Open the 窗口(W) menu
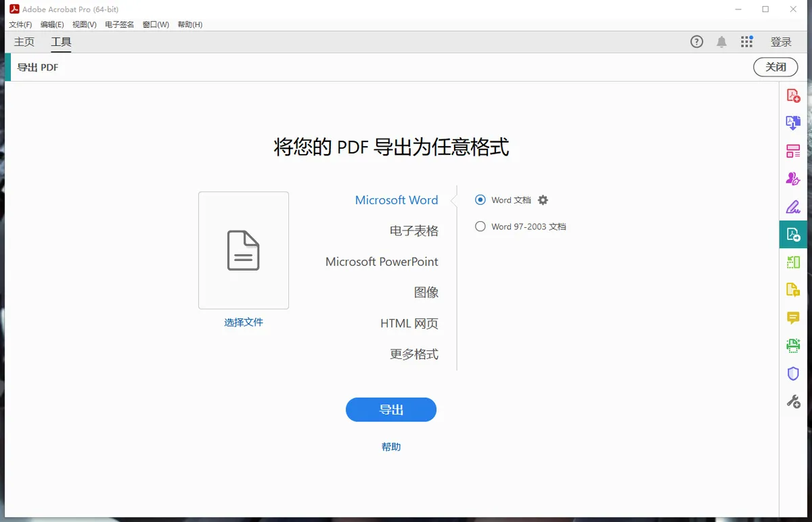Viewport: 812px width, 522px height. tap(156, 24)
